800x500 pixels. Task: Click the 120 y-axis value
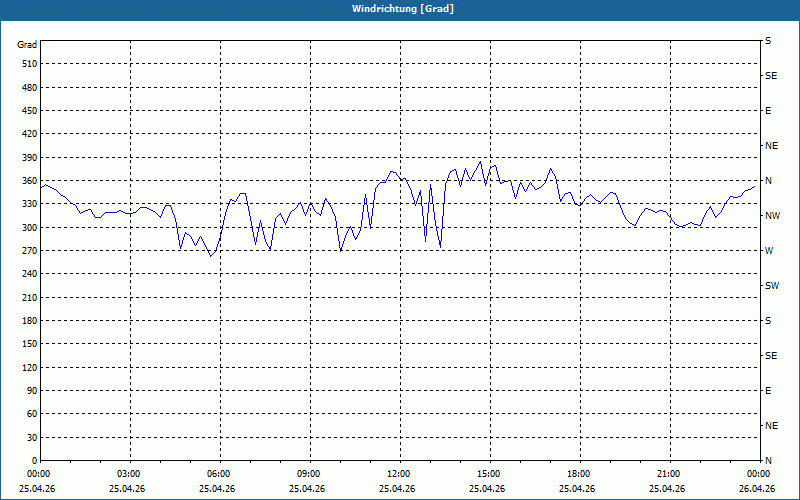click(x=30, y=368)
